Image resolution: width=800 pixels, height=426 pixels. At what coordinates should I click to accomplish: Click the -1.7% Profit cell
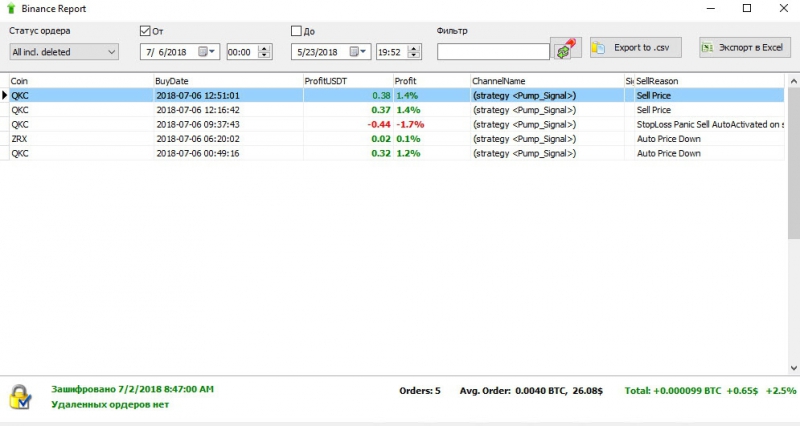(432, 124)
